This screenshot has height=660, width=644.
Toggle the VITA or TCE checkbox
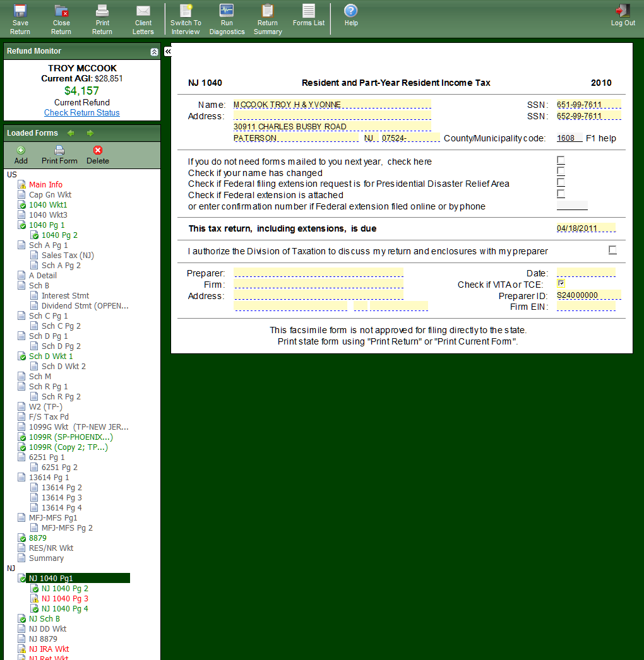click(x=561, y=284)
